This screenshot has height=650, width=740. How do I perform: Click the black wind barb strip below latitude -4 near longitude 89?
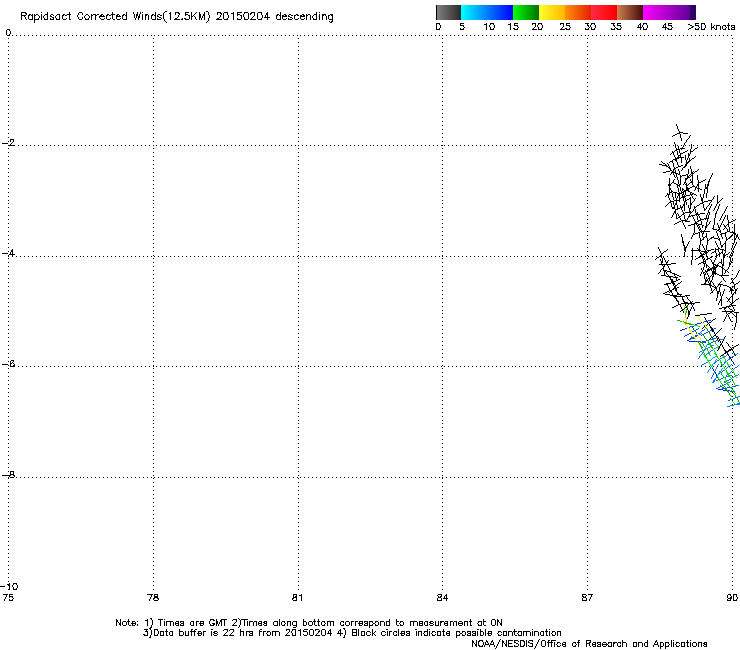click(x=676, y=283)
